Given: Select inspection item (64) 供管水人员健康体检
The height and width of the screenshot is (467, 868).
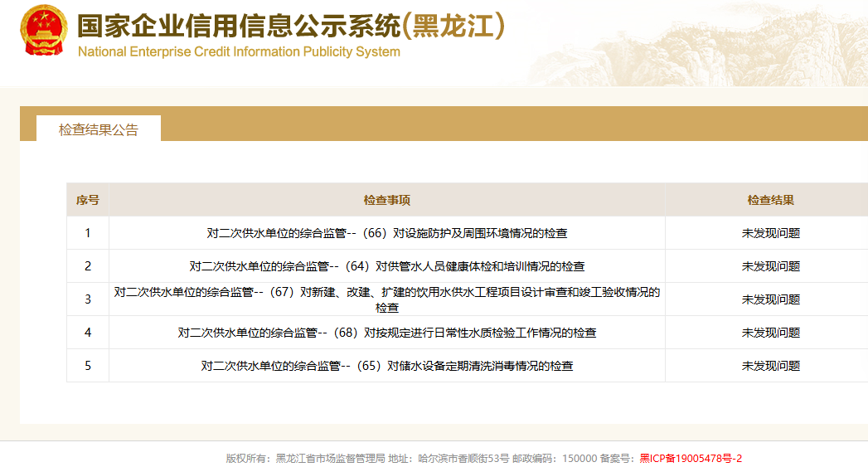Looking at the screenshot, I should click(386, 266).
